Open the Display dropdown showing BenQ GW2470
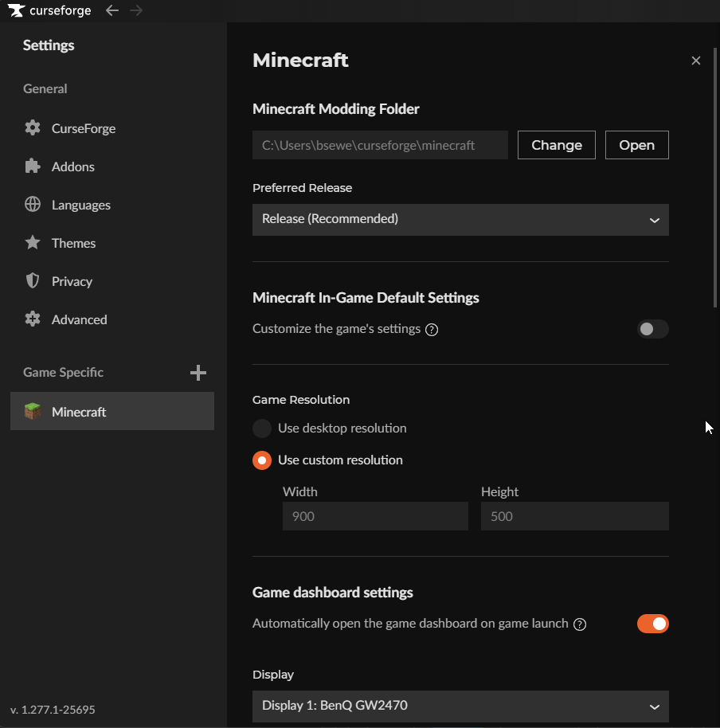The width and height of the screenshot is (720, 728). pyautogui.click(x=460, y=706)
